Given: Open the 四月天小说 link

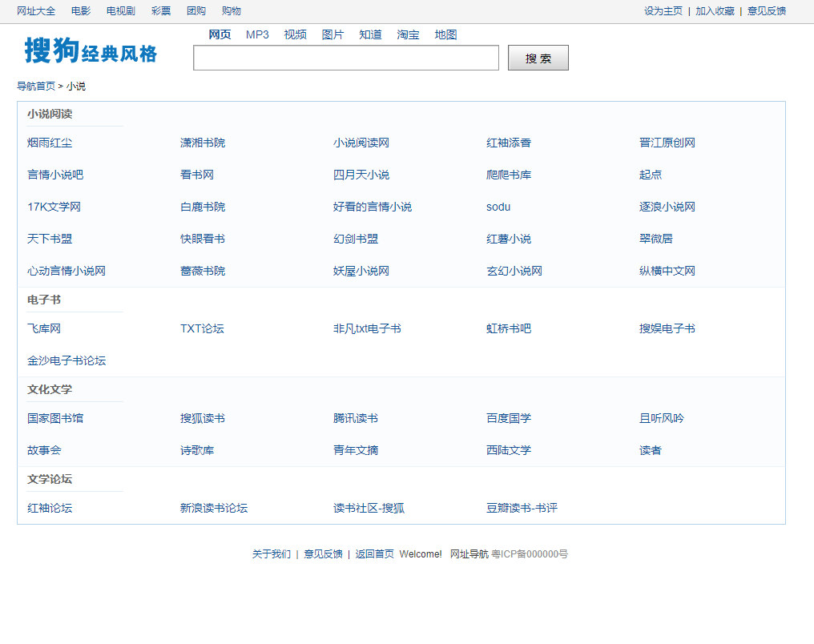Looking at the screenshot, I should [361, 175].
